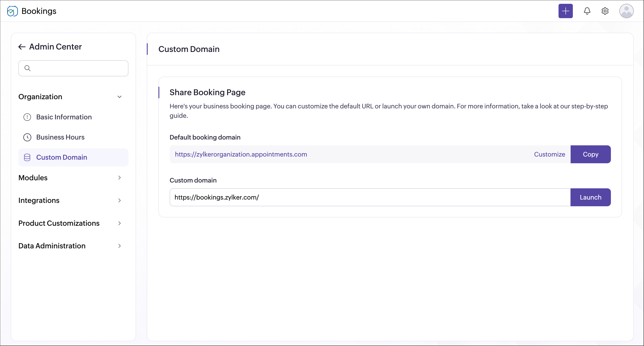Click the Business Hours clock icon
The image size is (644, 346).
point(27,137)
